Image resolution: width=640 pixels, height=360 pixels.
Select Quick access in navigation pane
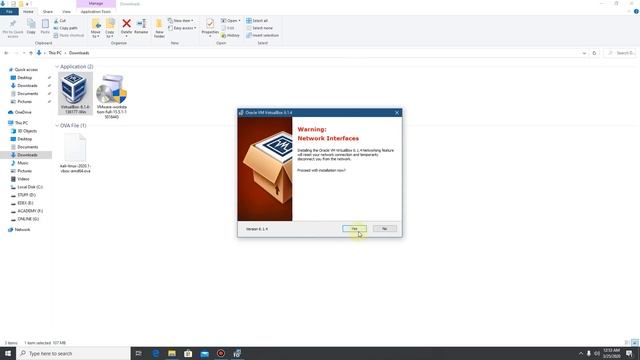[x=26, y=70]
